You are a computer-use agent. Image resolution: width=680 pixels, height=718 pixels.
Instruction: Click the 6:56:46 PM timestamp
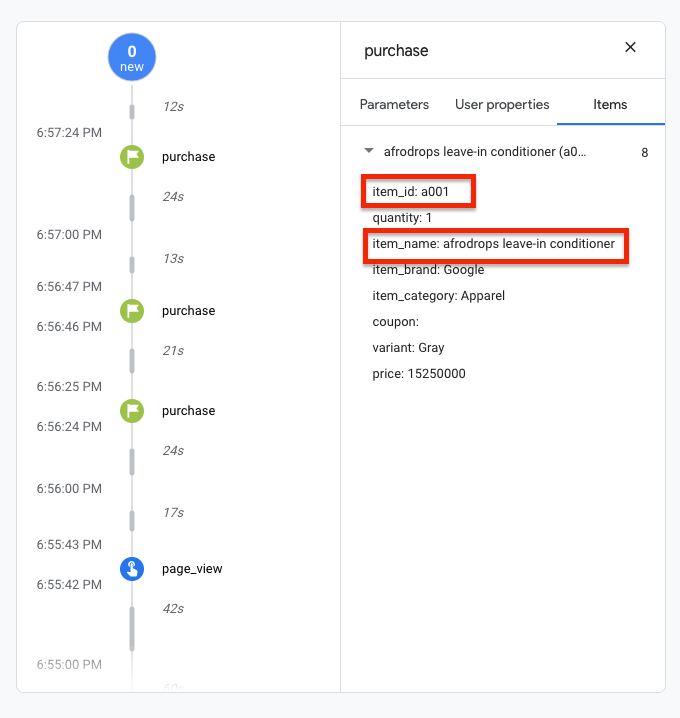pyautogui.click(x=69, y=326)
